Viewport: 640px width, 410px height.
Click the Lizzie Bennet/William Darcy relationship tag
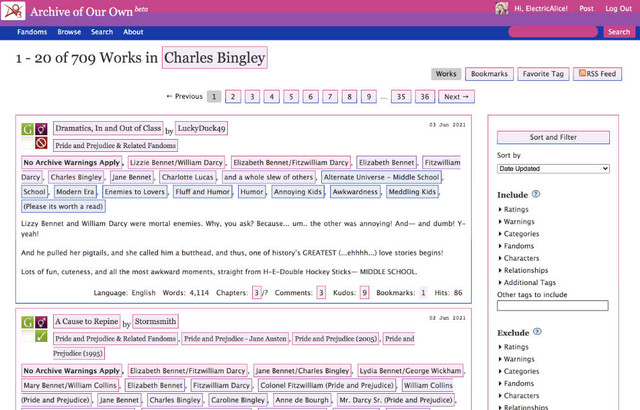[176, 162]
